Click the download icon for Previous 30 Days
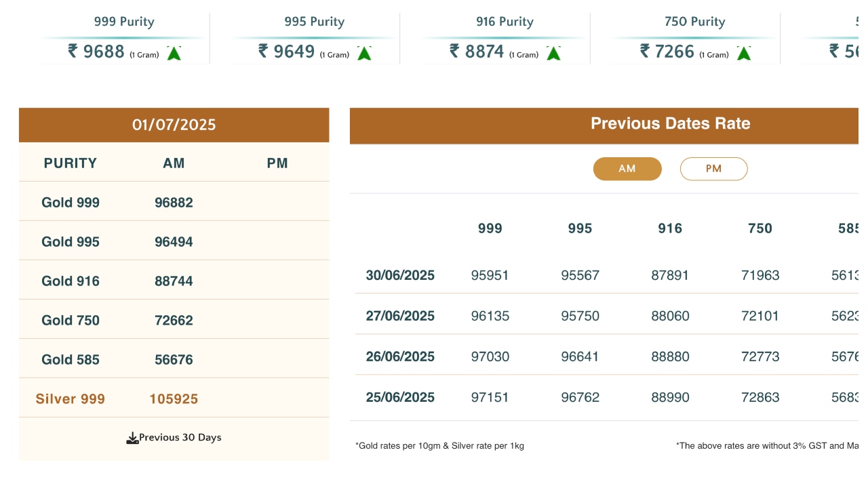Image resolution: width=868 pixels, height=488 pixels. pyautogui.click(x=132, y=439)
